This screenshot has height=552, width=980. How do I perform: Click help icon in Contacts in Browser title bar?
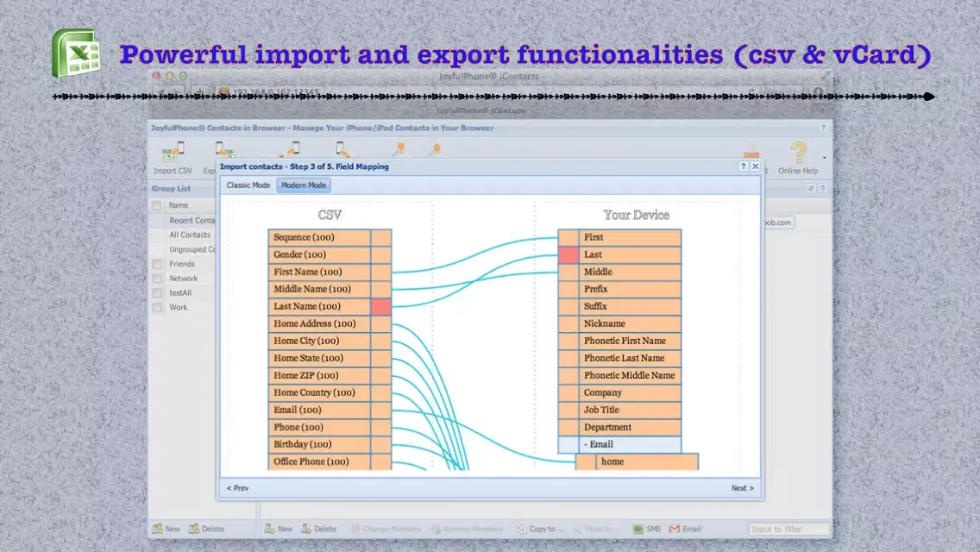822,128
